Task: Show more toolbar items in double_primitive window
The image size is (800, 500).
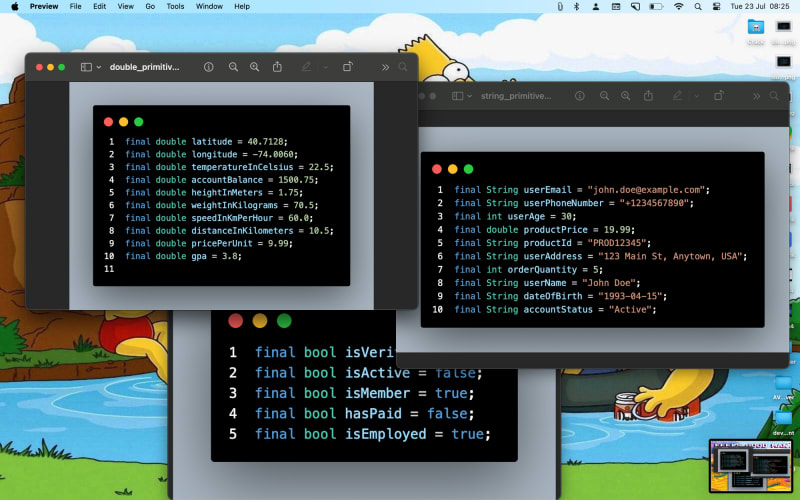Action: [x=385, y=67]
